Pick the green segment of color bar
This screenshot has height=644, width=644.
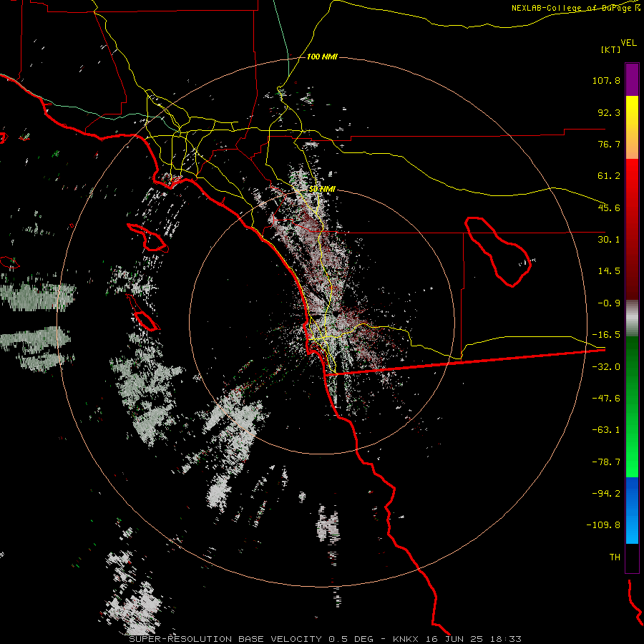[x=632, y=406]
